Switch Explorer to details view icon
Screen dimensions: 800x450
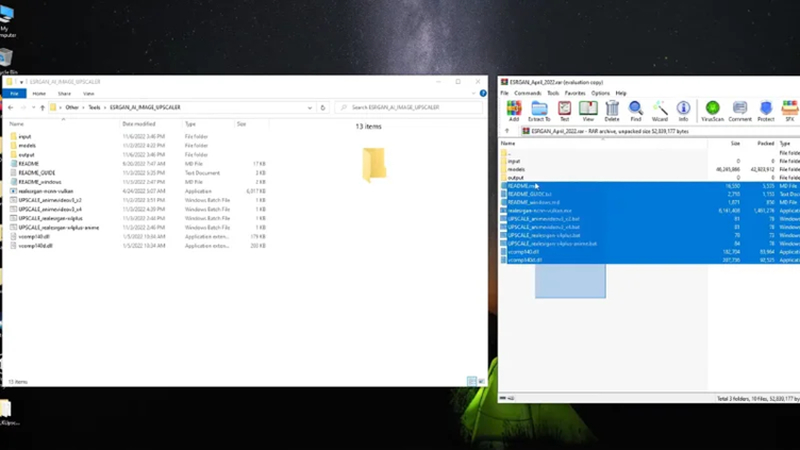471,381
